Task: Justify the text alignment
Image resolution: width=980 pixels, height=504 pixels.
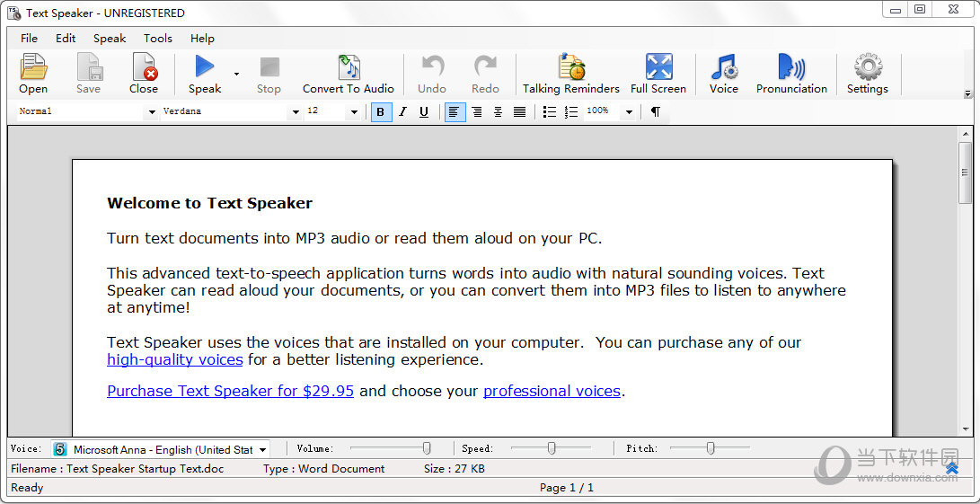Action: [519, 112]
